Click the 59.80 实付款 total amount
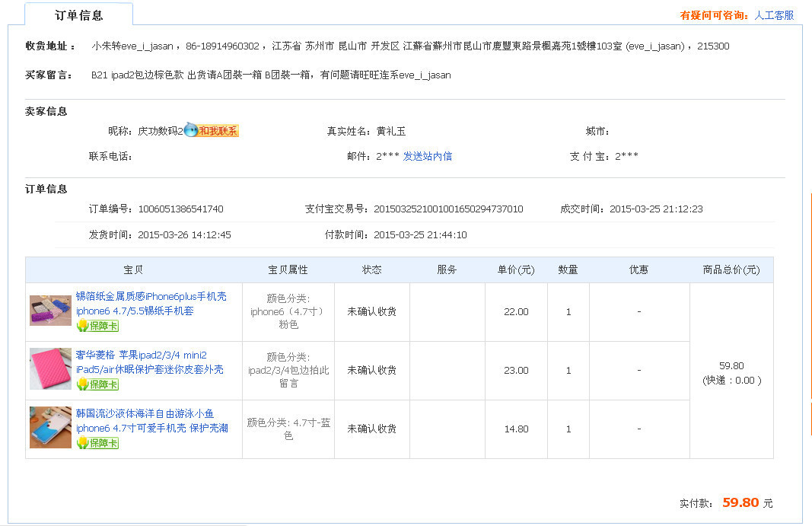The height and width of the screenshot is (526, 812). (740, 502)
